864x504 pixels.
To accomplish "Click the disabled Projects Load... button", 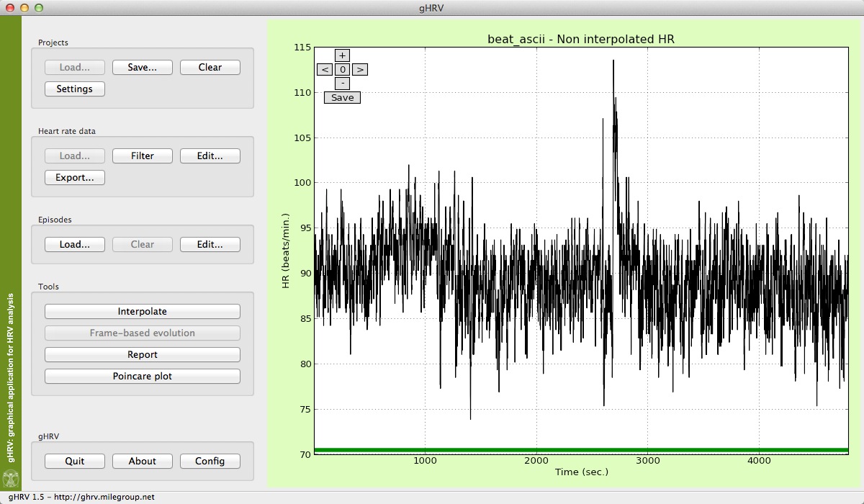I will tap(75, 67).
